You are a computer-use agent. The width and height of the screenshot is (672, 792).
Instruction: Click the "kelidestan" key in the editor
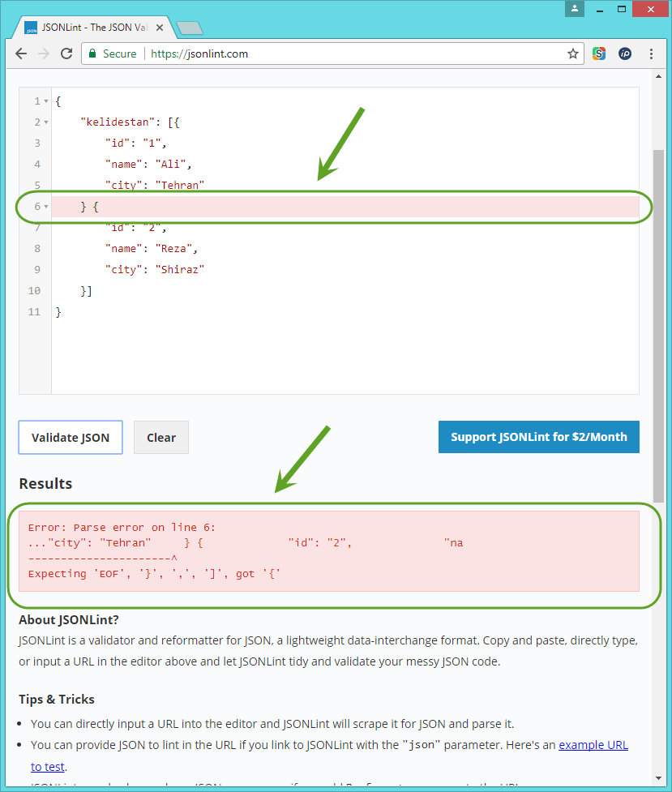(118, 122)
